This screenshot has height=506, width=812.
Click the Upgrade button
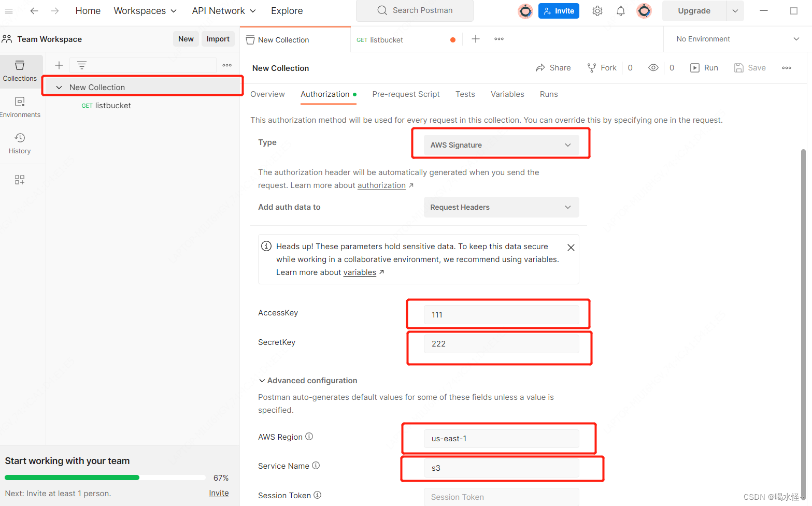pos(694,11)
